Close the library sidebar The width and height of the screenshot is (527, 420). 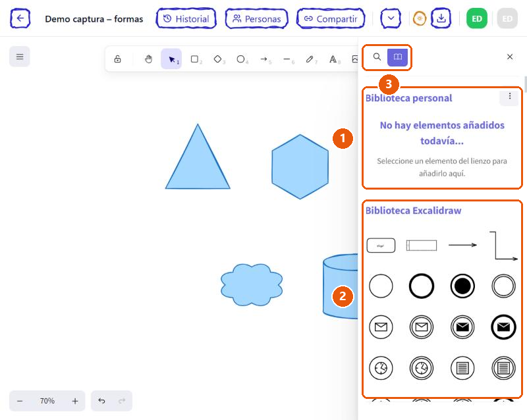(509, 57)
